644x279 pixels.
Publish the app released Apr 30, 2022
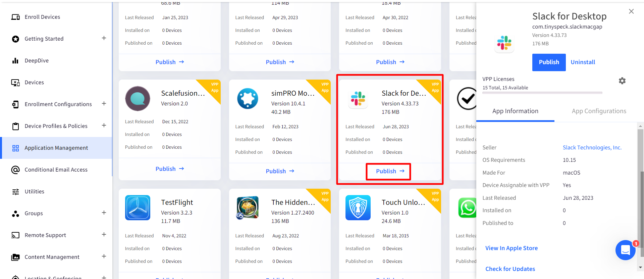point(390,62)
